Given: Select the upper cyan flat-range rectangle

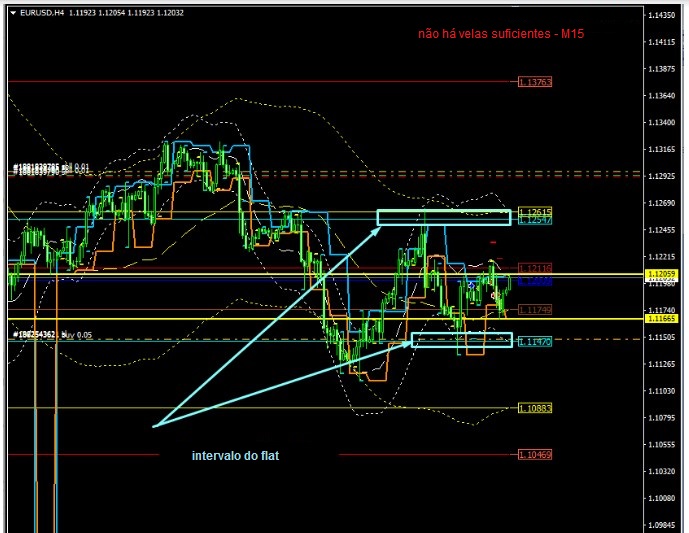Looking at the screenshot, I should 444,217.
